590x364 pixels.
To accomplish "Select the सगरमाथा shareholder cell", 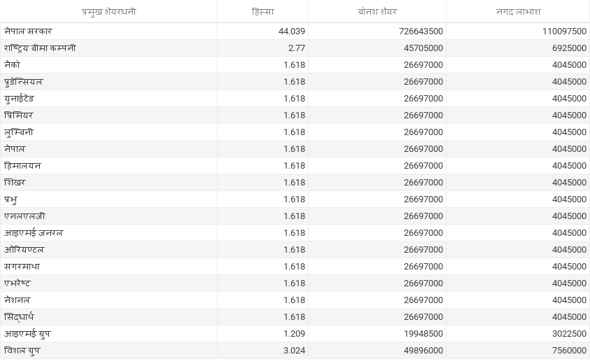I will pyautogui.click(x=22, y=267).
